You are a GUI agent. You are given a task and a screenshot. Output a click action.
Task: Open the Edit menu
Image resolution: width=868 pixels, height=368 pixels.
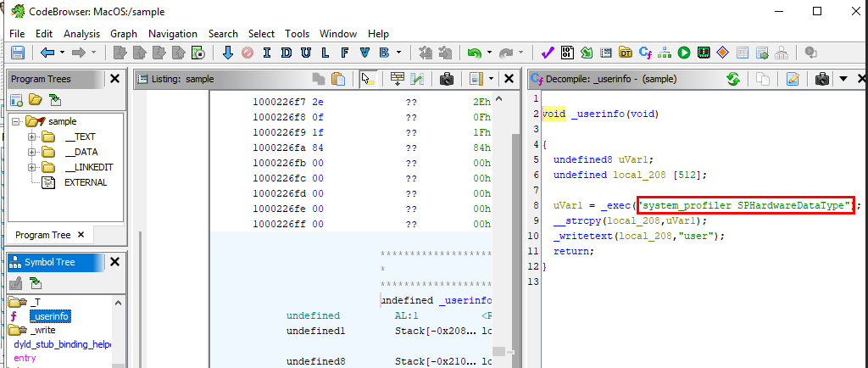(44, 34)
